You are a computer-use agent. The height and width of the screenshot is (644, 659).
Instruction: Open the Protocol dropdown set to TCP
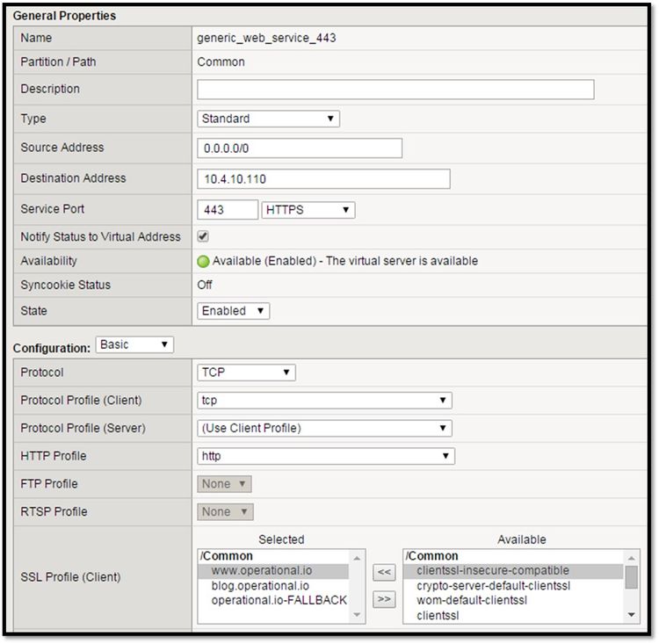(246, 373)
